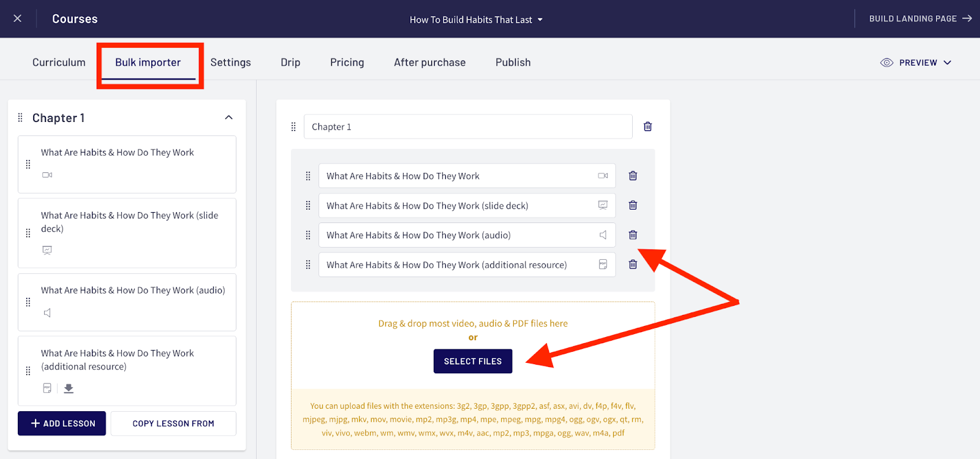980x459 pixels.
Task: Click drag handle of sidebar audio lesson
Action: tap(28, 302)
